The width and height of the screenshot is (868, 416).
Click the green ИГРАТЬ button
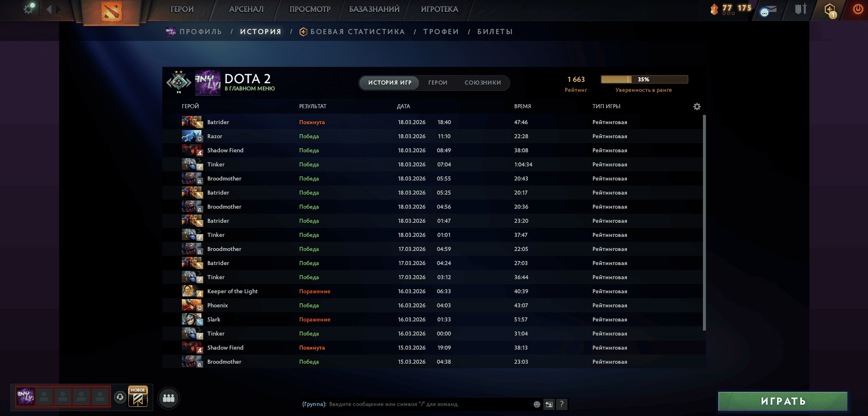coord(783,401)
